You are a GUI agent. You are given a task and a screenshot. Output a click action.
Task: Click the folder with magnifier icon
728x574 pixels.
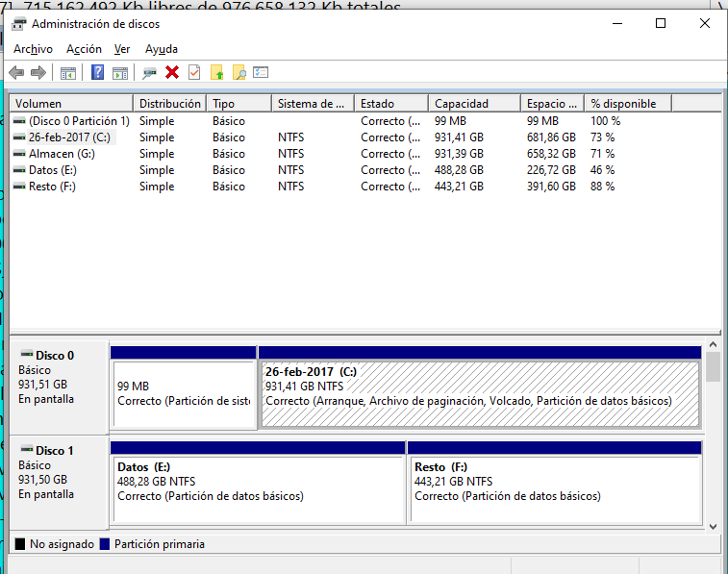(239, 72)
